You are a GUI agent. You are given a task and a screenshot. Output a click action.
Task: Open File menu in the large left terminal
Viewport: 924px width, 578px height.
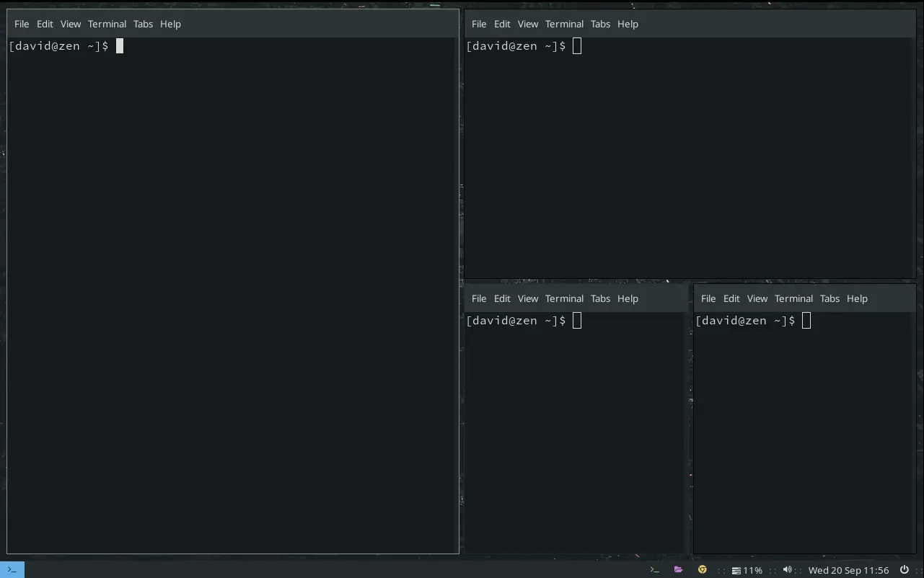tap(22, 24)
